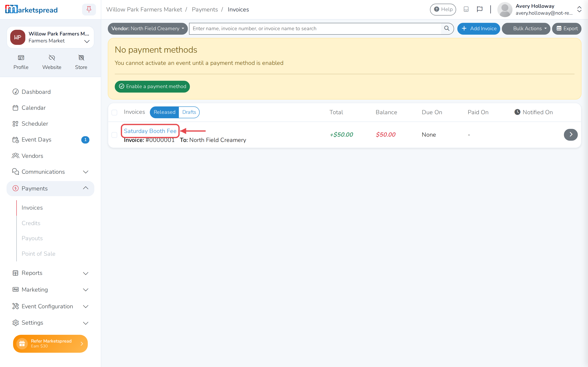Open the flag notifications icon

[479, 9]
